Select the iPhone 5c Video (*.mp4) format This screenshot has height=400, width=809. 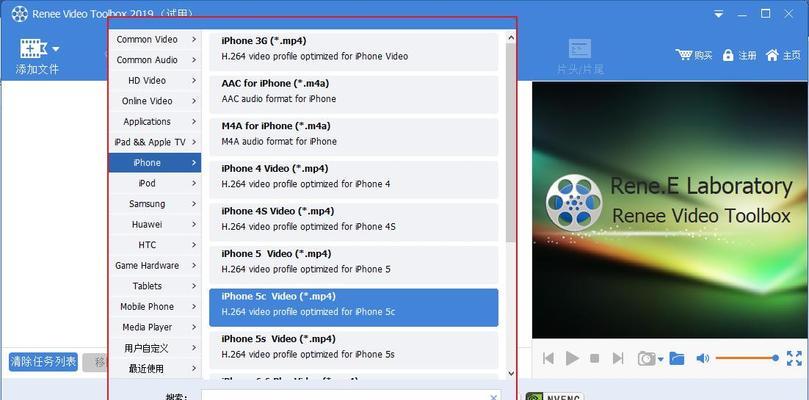pyautogui.click(x=353, y=307)
